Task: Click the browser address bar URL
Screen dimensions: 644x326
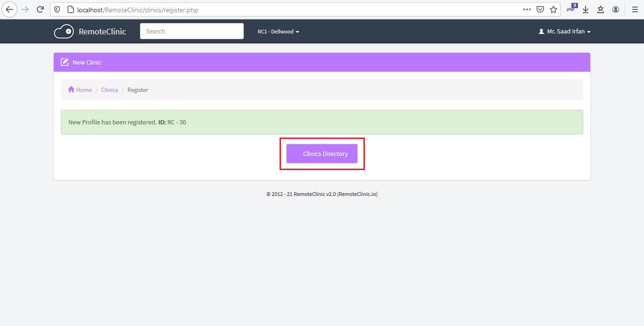Action: tap(138, 9)
